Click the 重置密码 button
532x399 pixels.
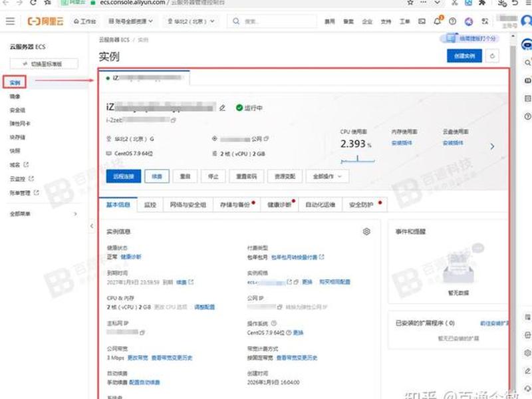point(247,176)
